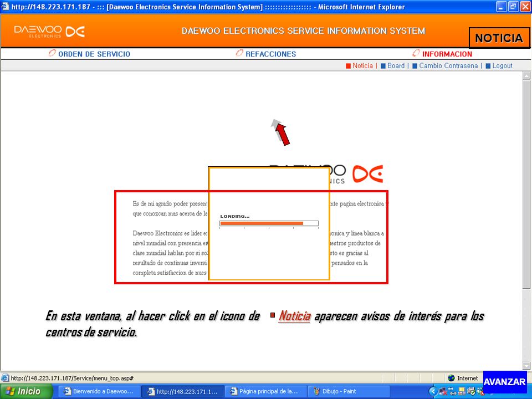The image size is (532, 399).
Task: Click the oval icon beside ORDEN DE SERVICIO
Action: point(52,53)
